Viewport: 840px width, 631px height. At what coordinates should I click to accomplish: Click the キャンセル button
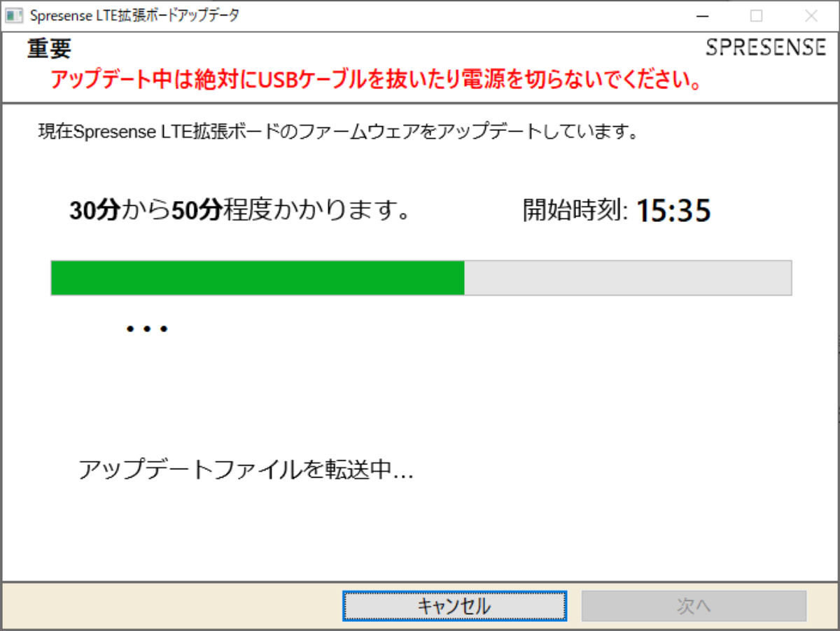coord(454,606)
